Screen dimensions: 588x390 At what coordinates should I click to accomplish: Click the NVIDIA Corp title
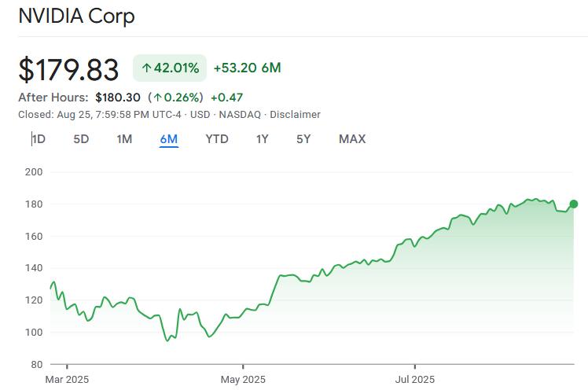coord(76,16)
